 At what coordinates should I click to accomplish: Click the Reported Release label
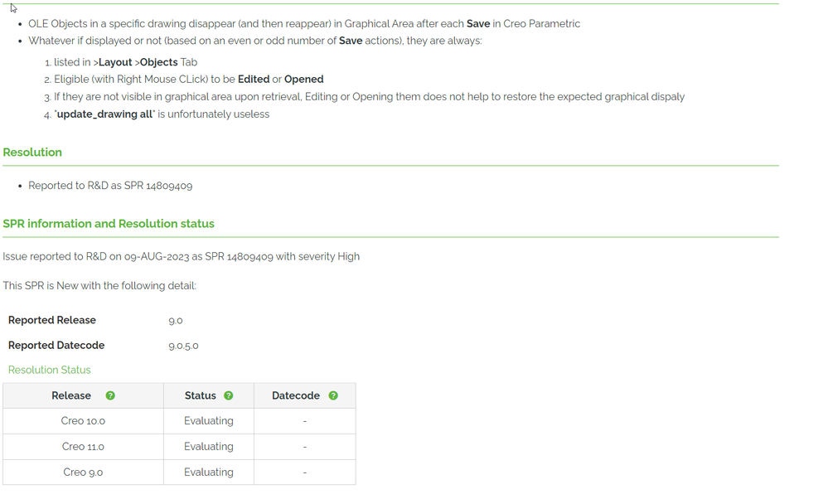[x=52, y=320]
